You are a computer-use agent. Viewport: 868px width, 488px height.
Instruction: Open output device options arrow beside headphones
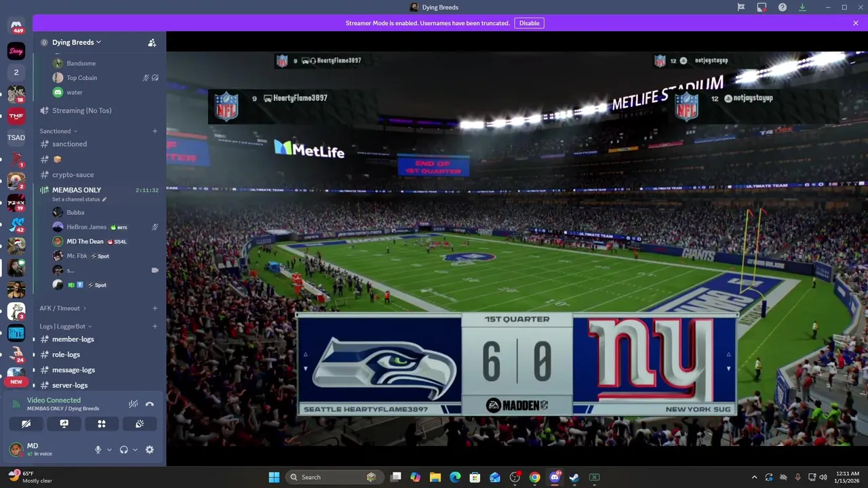pos(135,449)
